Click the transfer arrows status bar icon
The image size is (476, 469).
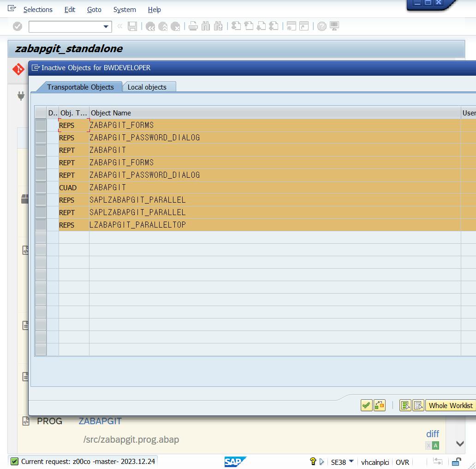coord(437,462)
